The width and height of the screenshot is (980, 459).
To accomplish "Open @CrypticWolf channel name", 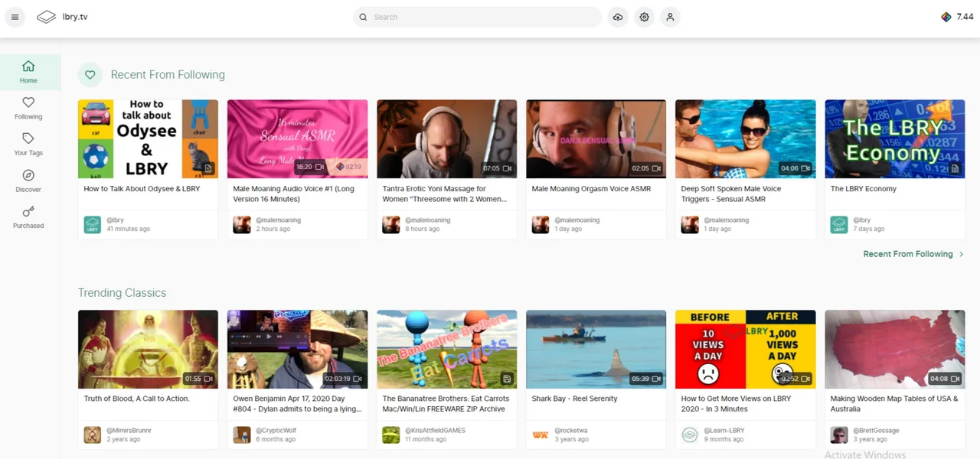I will tap(276, 431).
